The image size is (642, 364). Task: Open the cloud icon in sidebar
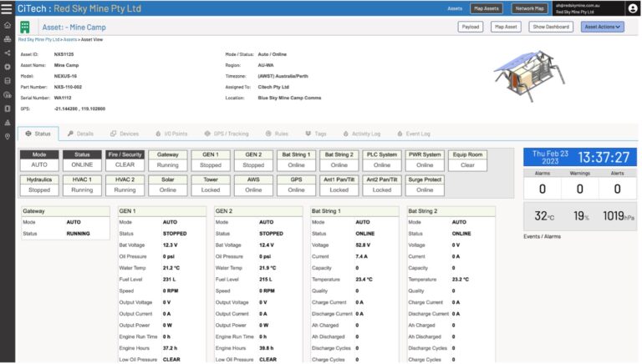(x=8, y=94)
